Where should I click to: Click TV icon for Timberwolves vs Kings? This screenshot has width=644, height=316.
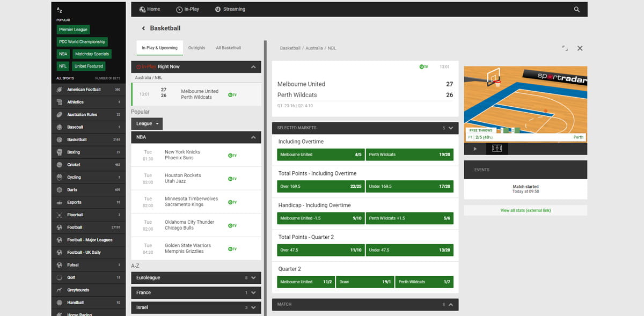click(x=232, y=202)
